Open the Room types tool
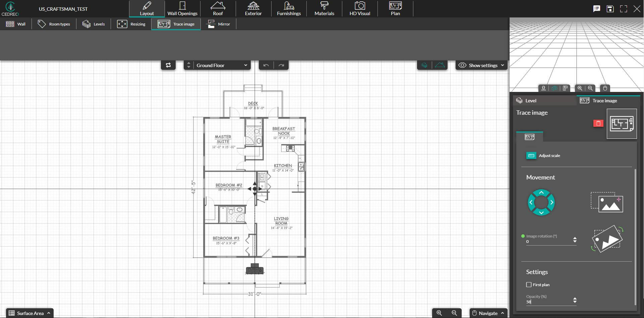644x318 pixels. pos(54,24)
